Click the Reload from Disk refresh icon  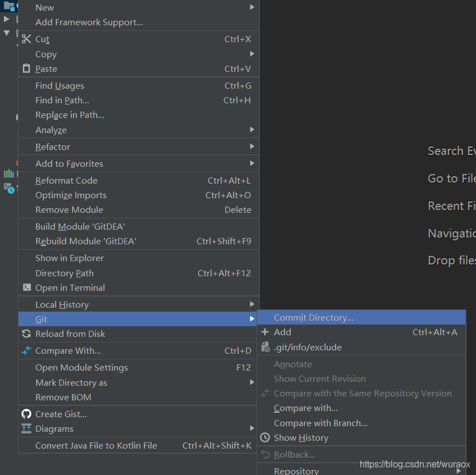click(x=26, y=334)
